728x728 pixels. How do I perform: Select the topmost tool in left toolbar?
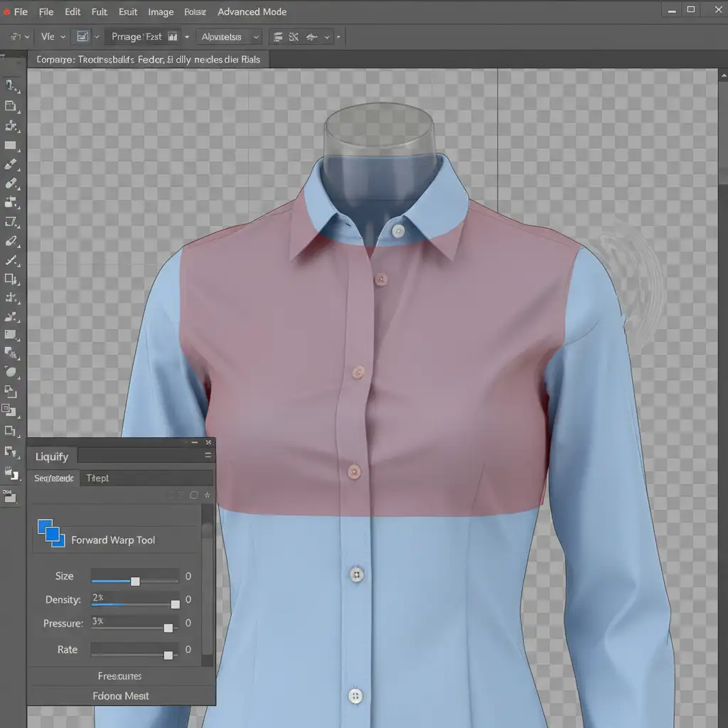(11, 85)
